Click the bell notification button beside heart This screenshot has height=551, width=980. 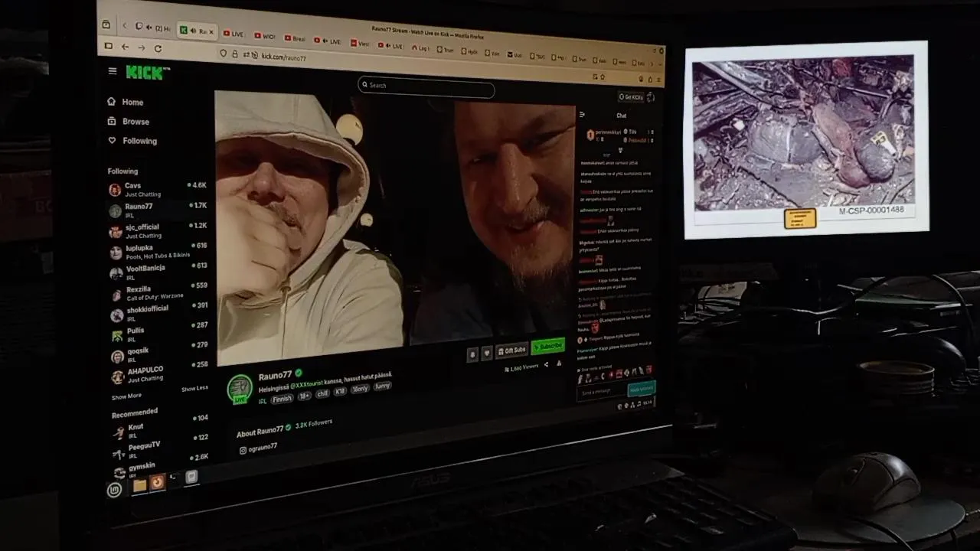pyautogui.click(x=472, y=354)
